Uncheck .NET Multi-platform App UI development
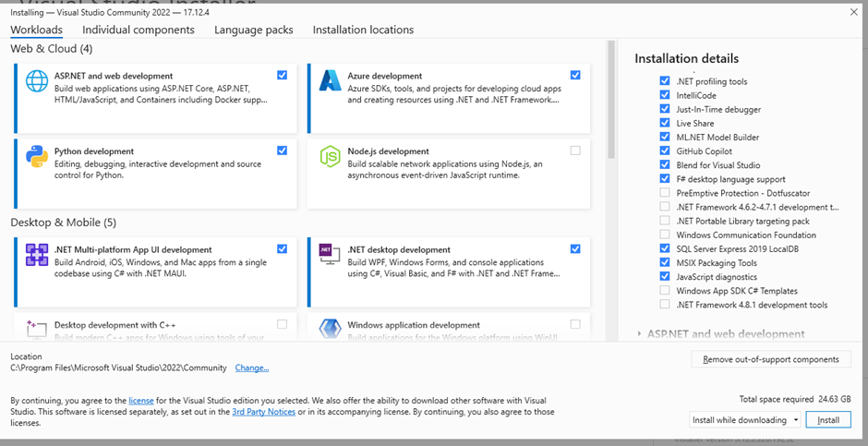This screenshot has height=446, width=868. (283, 249)
